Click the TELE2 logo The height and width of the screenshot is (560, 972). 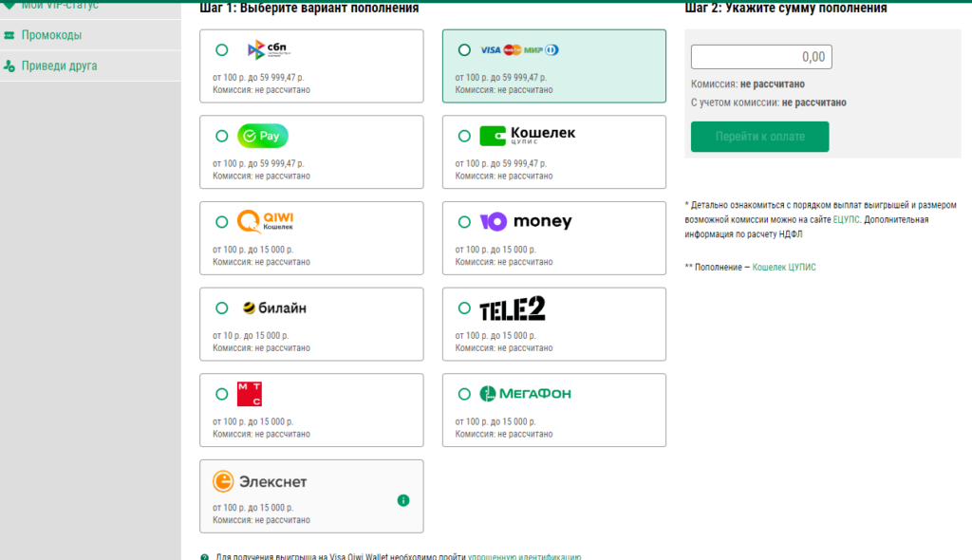(512, 308)
